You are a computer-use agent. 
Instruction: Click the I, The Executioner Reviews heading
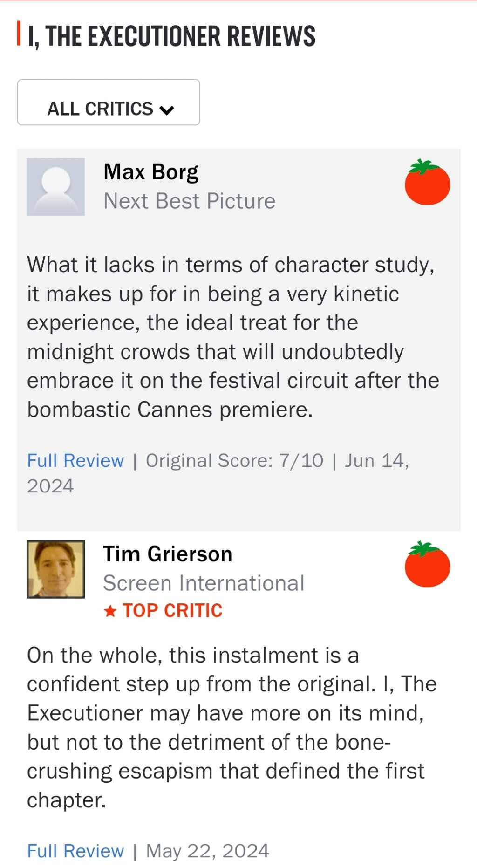click(171, 36)
